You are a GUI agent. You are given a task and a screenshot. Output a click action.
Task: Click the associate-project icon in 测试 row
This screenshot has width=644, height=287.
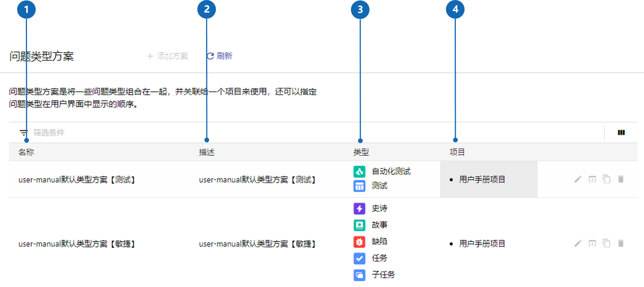592,179
